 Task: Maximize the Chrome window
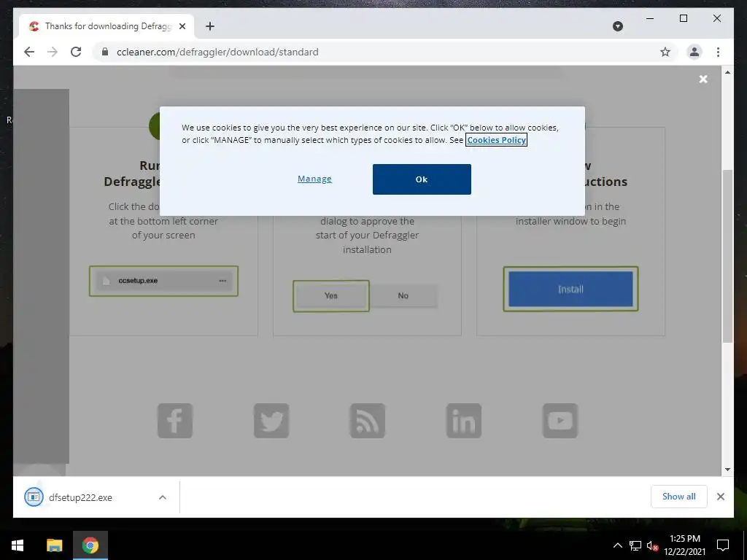point(683,18)
